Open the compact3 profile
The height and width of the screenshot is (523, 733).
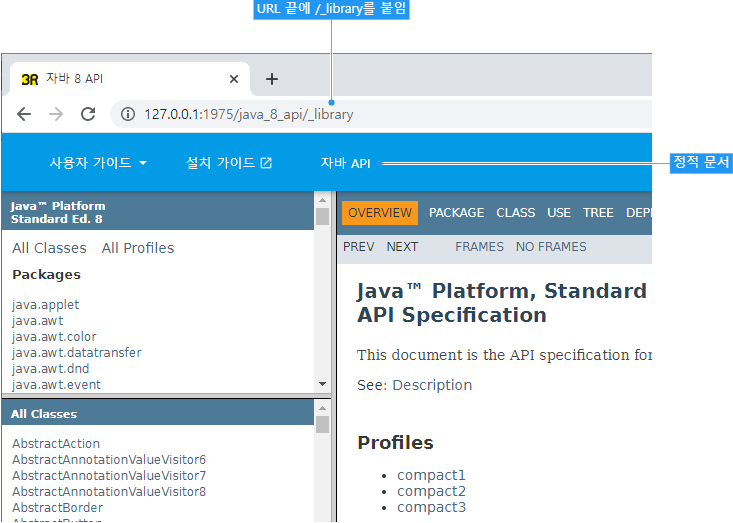point(431,507)
